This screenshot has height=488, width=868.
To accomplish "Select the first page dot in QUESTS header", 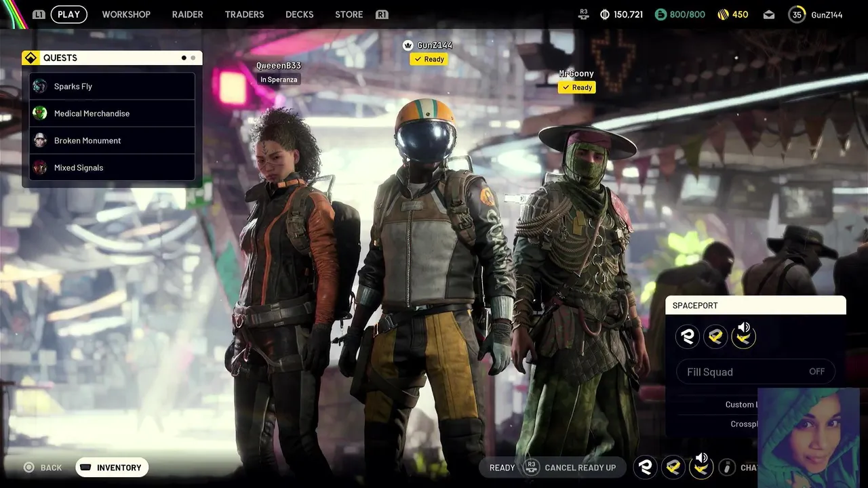I will pyautogui.click(x=184, y=58).
